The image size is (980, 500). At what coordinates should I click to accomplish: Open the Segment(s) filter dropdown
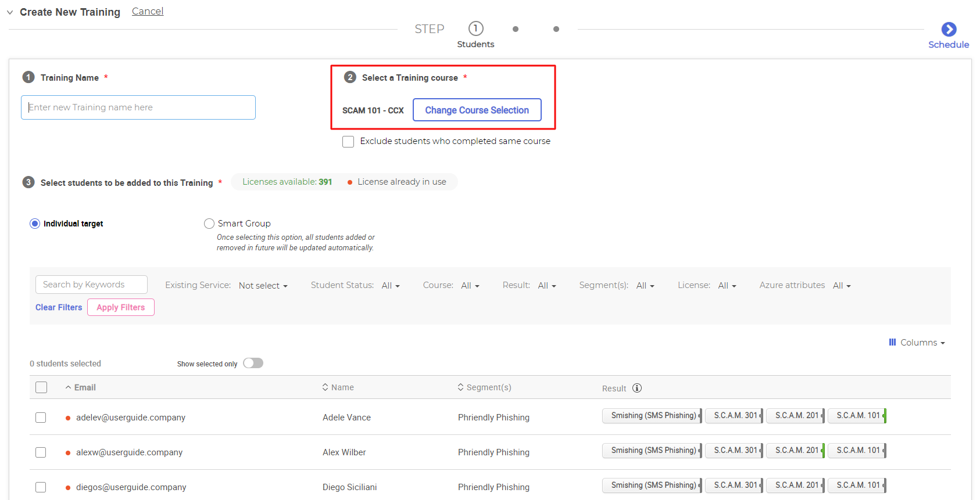point(645,286)
